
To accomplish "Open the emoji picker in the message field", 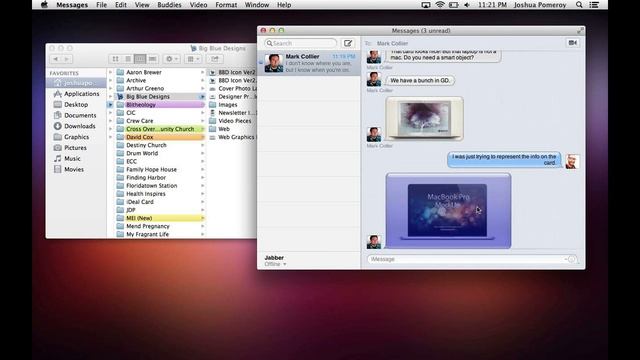I will point(571,259).
